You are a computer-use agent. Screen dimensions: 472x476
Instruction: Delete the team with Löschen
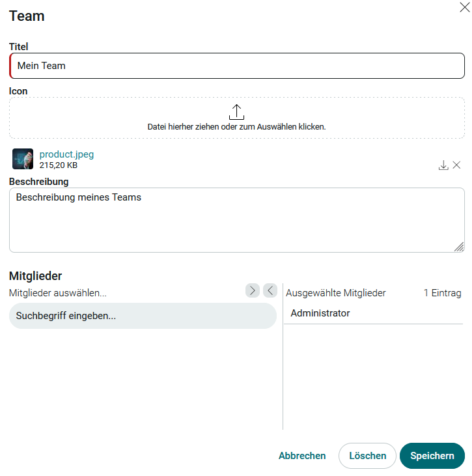pyautogui.click(x=367, y=456)
